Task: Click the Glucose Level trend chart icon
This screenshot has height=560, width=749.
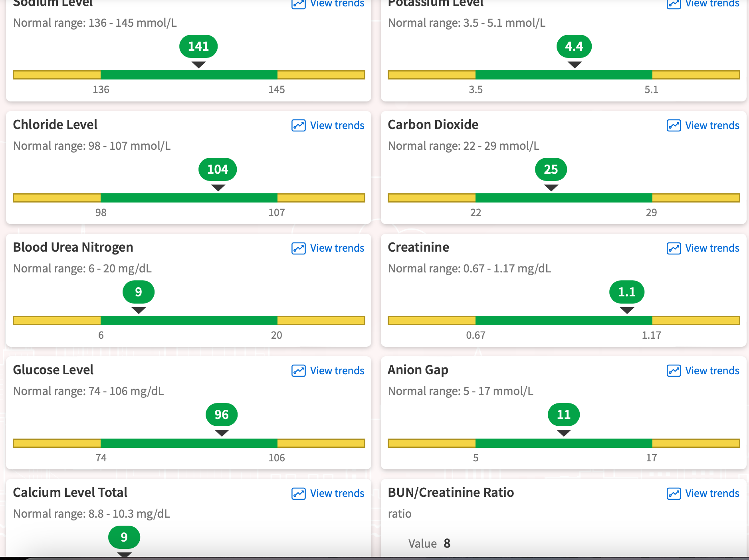Action: click(298, 371)
